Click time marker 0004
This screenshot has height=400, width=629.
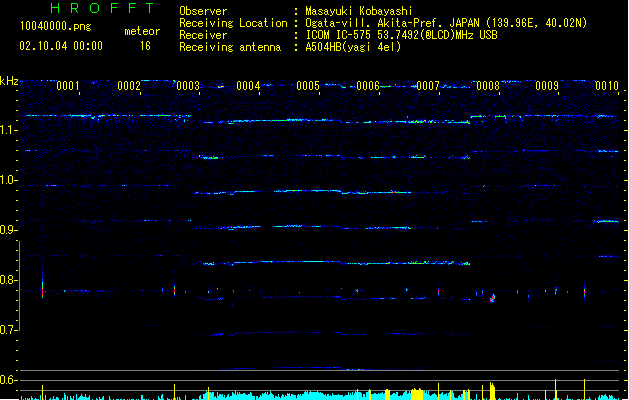(248, 86)
